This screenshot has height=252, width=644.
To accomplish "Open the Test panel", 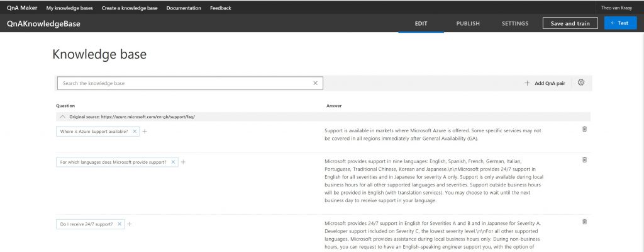I will pyautogui.click(x=619, y=23).
